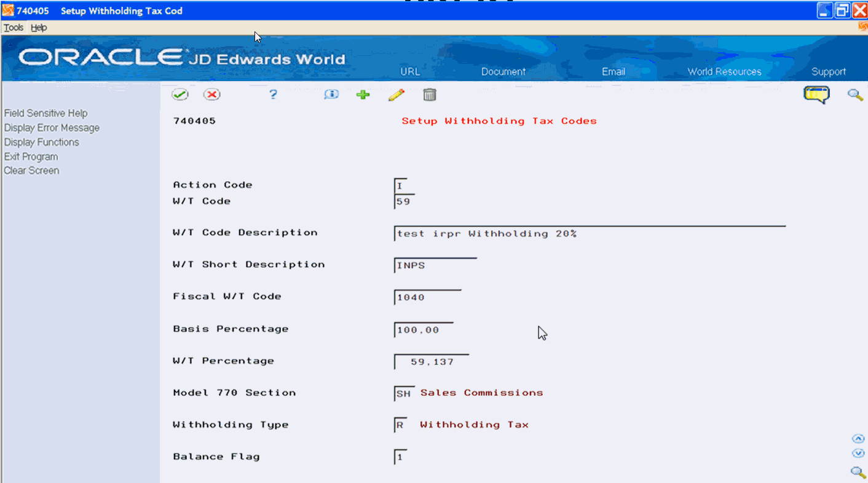Click the "W/T Percentage" label

pyautogui.click(x=224, y=361)
